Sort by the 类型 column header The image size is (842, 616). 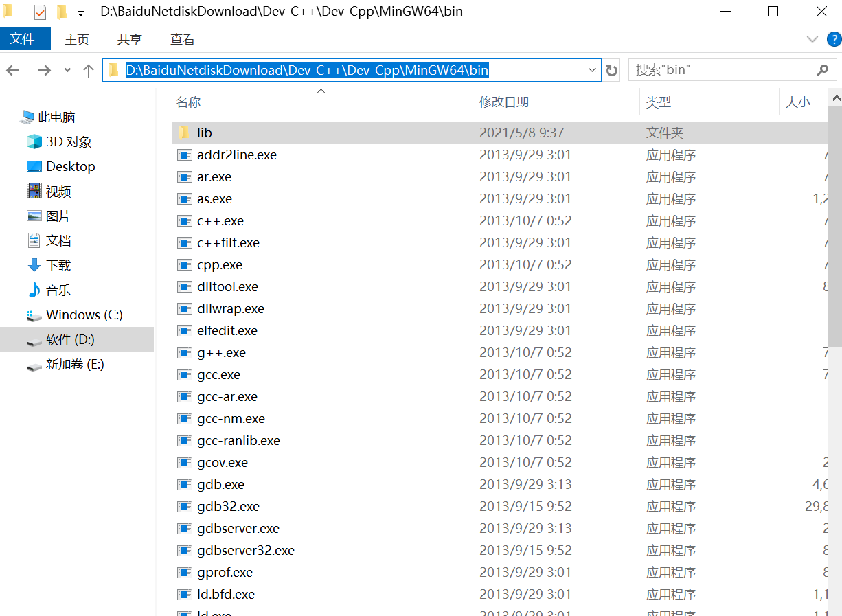point(658,102)
